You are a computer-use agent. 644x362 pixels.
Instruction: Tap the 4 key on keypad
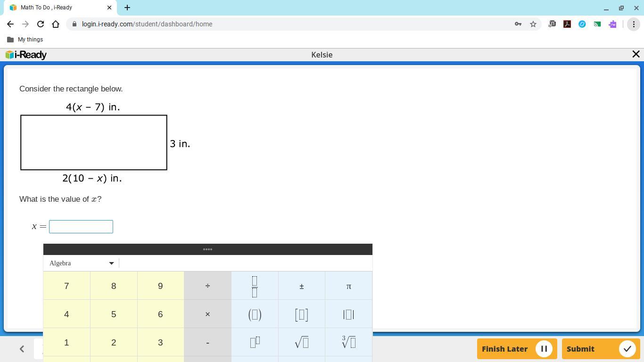pos(66,314)
